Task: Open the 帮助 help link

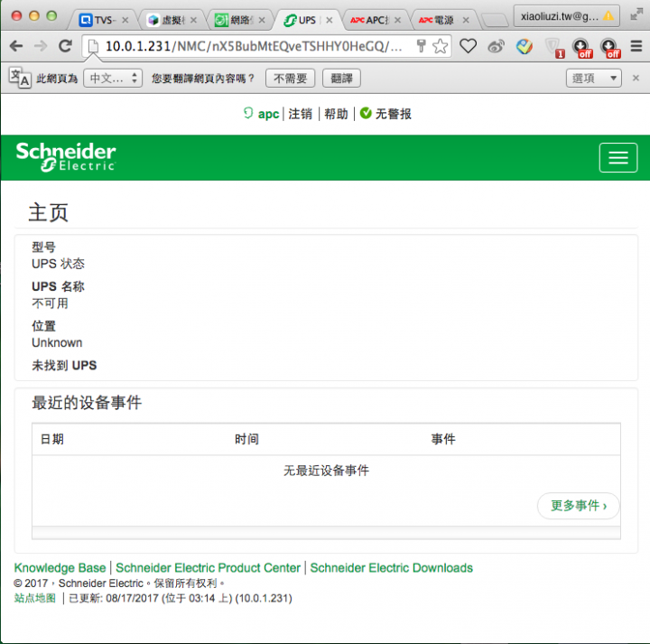Action: click(336, 114)
